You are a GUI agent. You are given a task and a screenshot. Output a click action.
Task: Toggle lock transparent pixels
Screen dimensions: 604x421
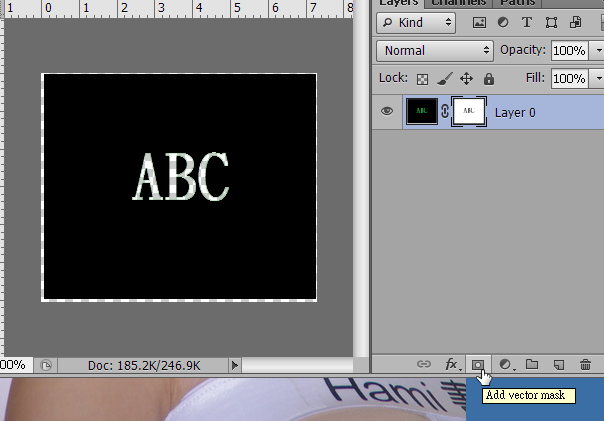click(422, 78)
